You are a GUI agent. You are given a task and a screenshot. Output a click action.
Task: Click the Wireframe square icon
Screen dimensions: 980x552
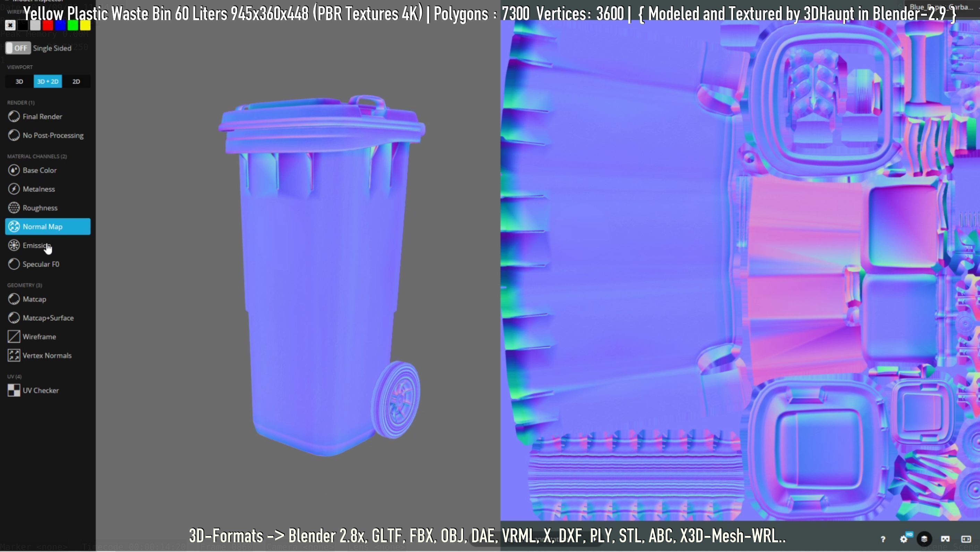(14, 337)
